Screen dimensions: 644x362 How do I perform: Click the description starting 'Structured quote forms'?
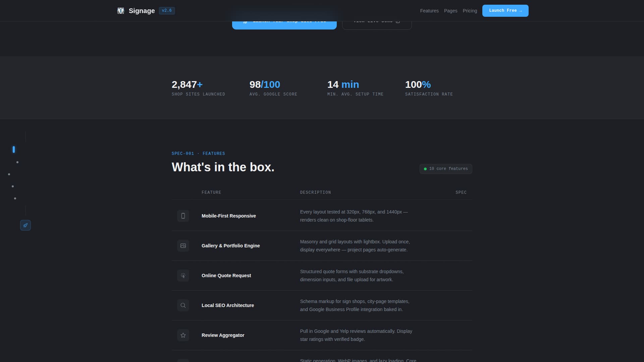point(352,276)
